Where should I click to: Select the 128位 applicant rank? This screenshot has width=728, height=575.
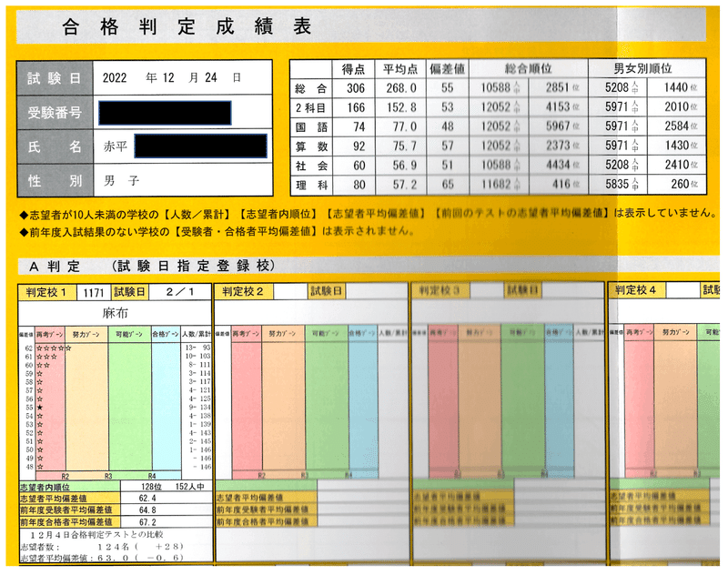[x=151, y=487]
